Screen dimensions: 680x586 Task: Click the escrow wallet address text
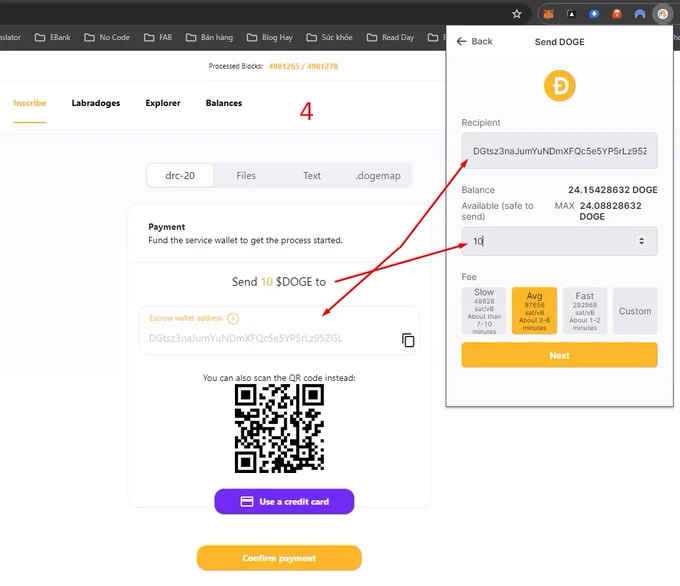[x=245, y=338]
